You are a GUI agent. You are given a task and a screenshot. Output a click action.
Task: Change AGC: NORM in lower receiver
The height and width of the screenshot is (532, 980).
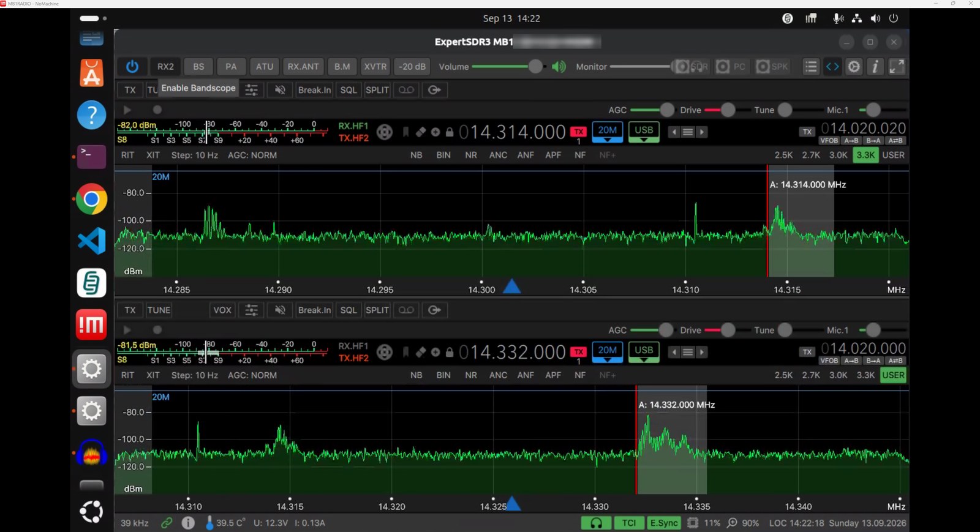tap(252, 375)
